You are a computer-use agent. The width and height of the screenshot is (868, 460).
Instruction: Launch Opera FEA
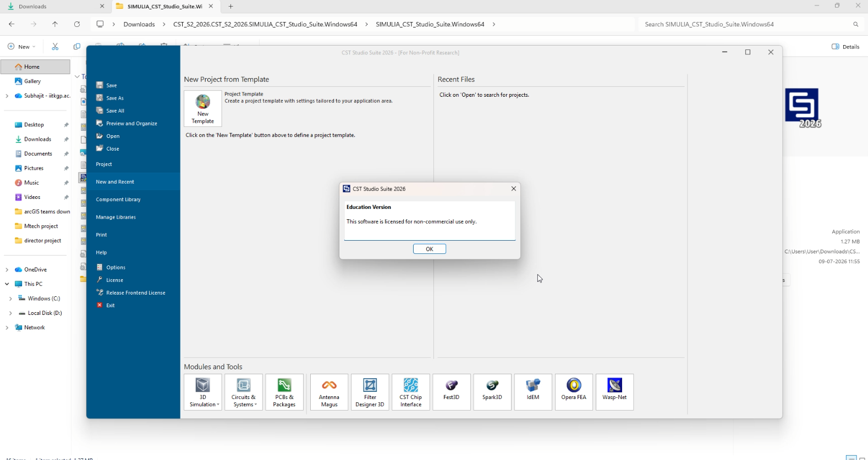(574, 392)
